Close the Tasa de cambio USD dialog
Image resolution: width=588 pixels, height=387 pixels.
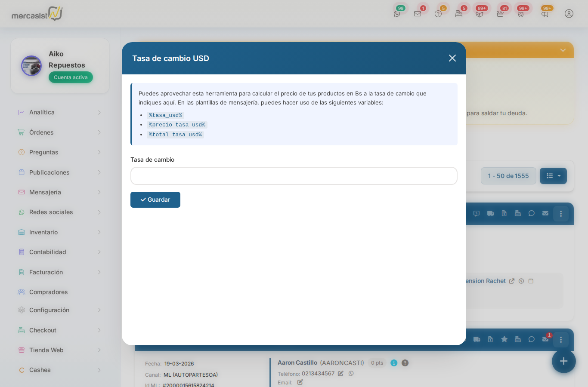click(452, 58)
